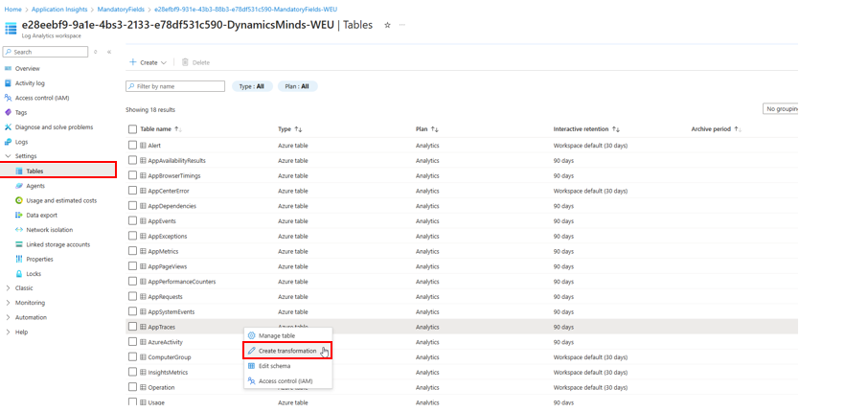
Task: Open the more options ellipsis in title
Action: point(401,25)
